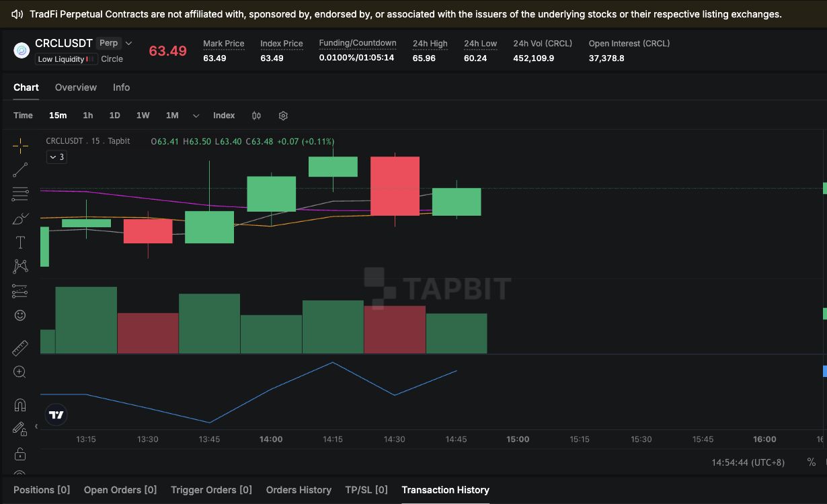
Task: Toggle stay in drawing mode
Action: (x=20, y=429)
